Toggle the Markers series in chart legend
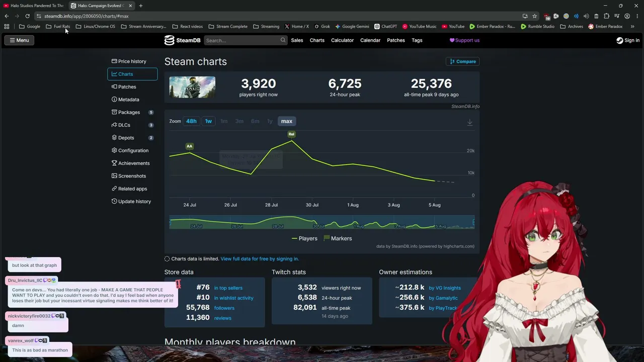Screen dimensions: 644x362 pos(338,238)
